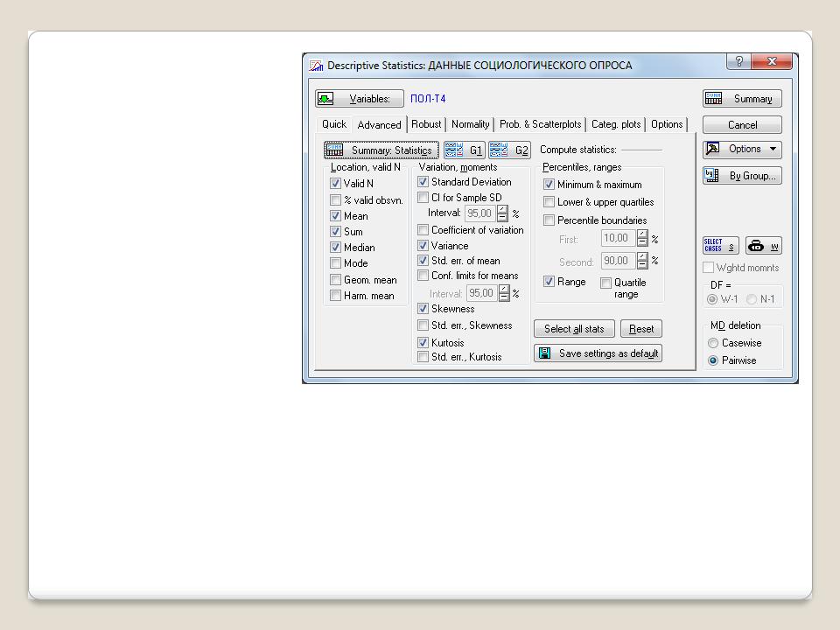Image resolution: width=840 pixels, height=630 pixels.
Task: Click Conf. limits interval field 95,00
Action: click(482, 293)
